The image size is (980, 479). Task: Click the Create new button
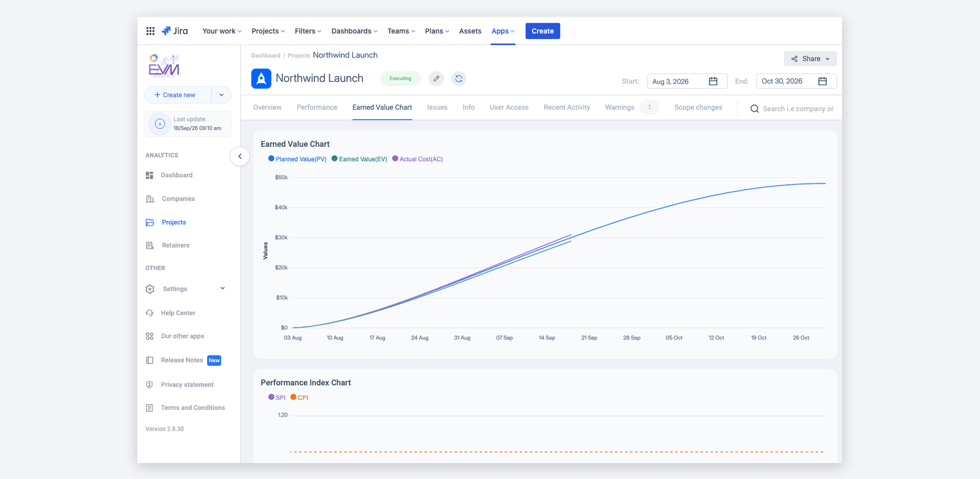(x=178, y=95)
